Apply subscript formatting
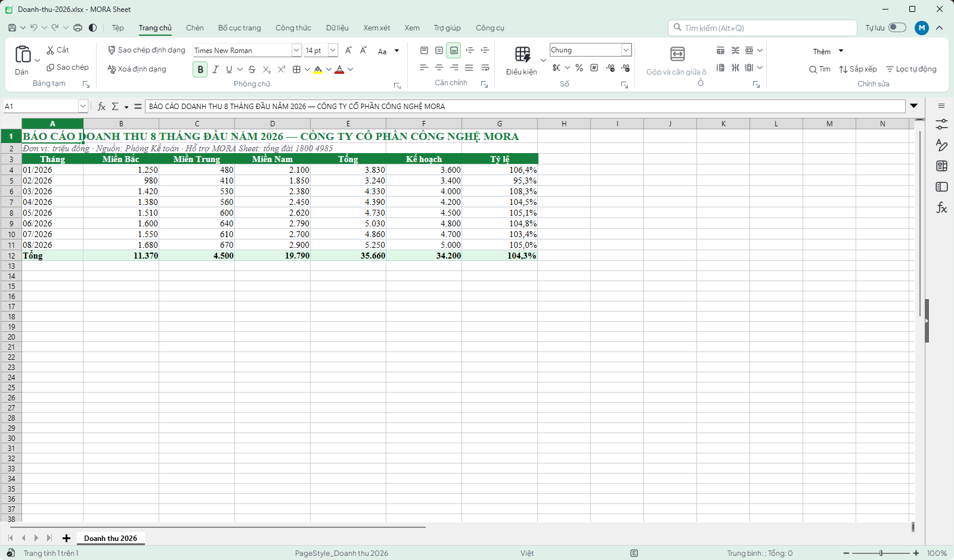 coord(267,70)
